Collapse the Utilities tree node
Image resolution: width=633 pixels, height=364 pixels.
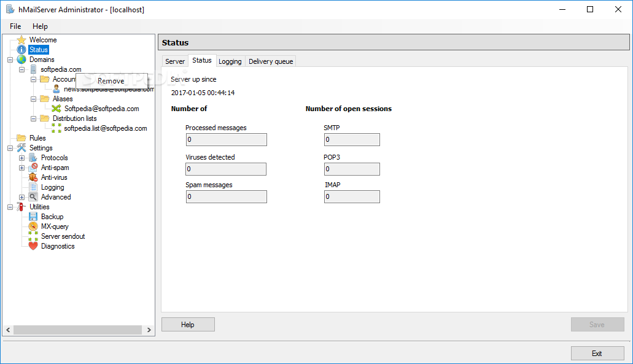pos(10,207)
